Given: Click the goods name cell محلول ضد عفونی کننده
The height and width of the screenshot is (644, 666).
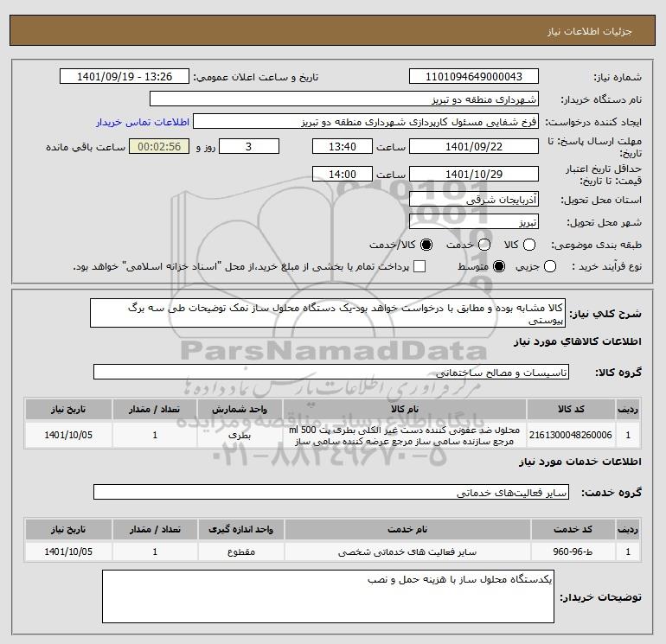Looking at the screenshot, I should (x=405, y=435).
